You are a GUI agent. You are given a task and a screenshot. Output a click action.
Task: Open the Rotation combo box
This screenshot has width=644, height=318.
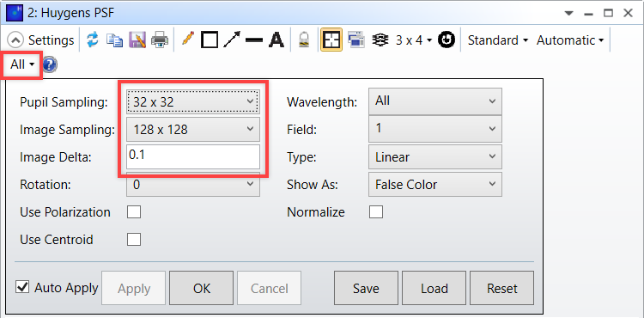[192, 185]
